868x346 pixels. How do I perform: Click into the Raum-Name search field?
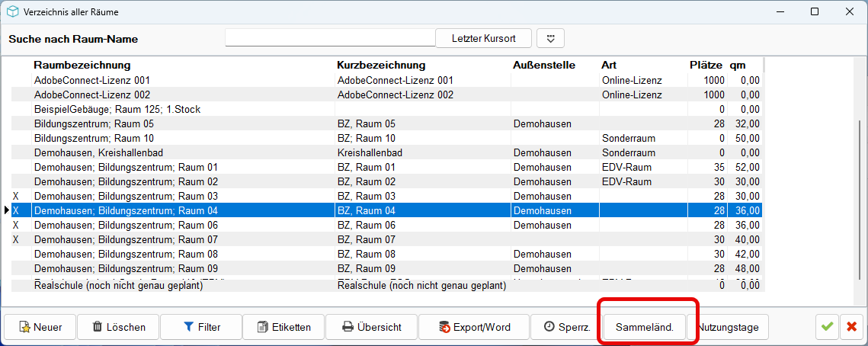tap(331, 38)
